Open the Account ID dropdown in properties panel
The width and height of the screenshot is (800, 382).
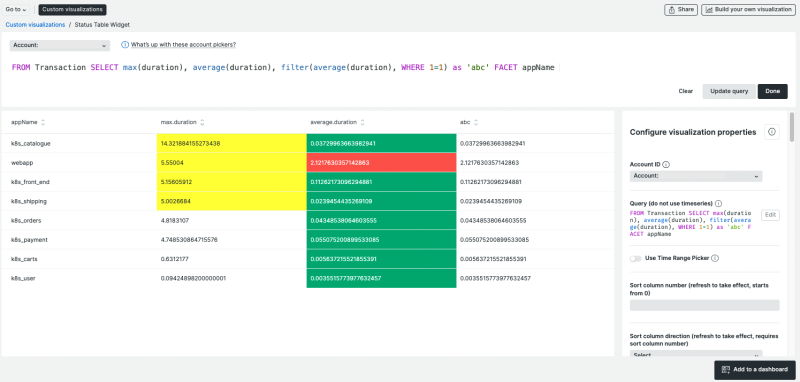(696, 176)
